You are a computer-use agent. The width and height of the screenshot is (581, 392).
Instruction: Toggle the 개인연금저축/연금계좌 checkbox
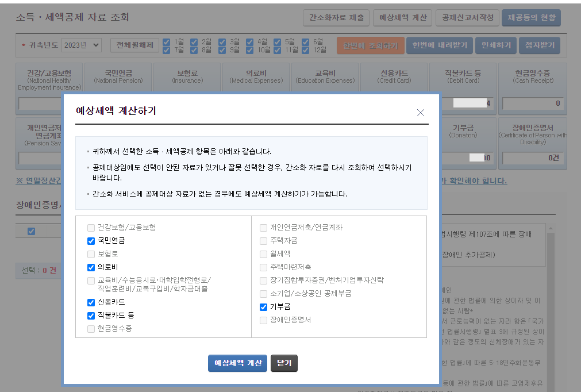coord(263,228)
